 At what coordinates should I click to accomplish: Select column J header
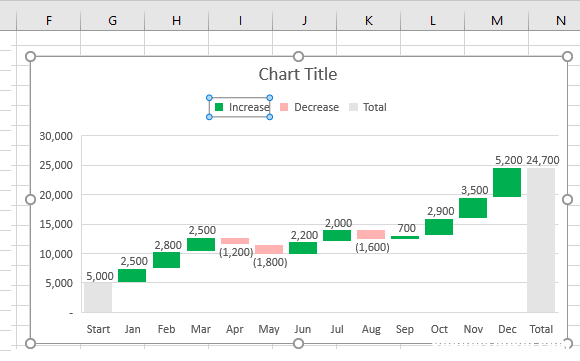304,20
